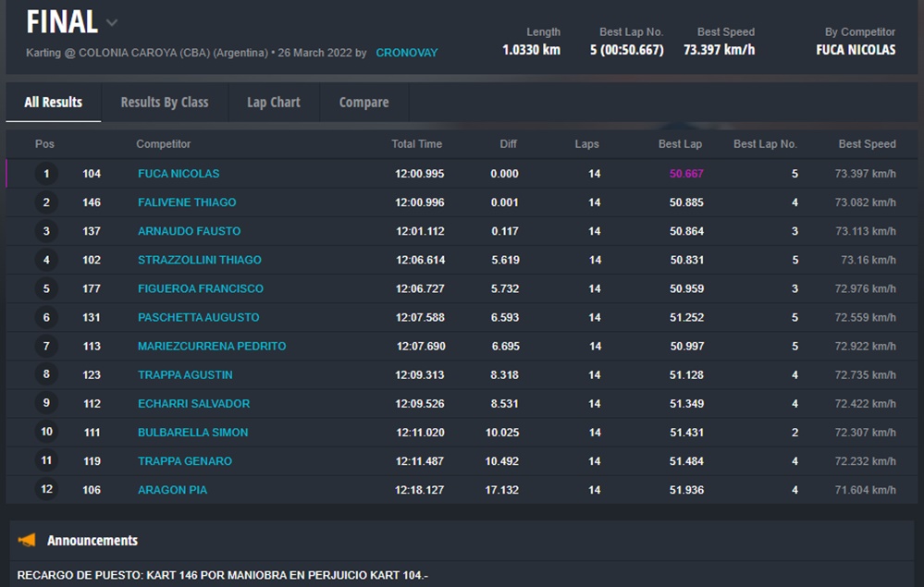Image resolution: width=924 pixels, height=587 pixels.
Task: Open FALIVENE THIAGO competitor link
Action: click(x=187, y=202)
